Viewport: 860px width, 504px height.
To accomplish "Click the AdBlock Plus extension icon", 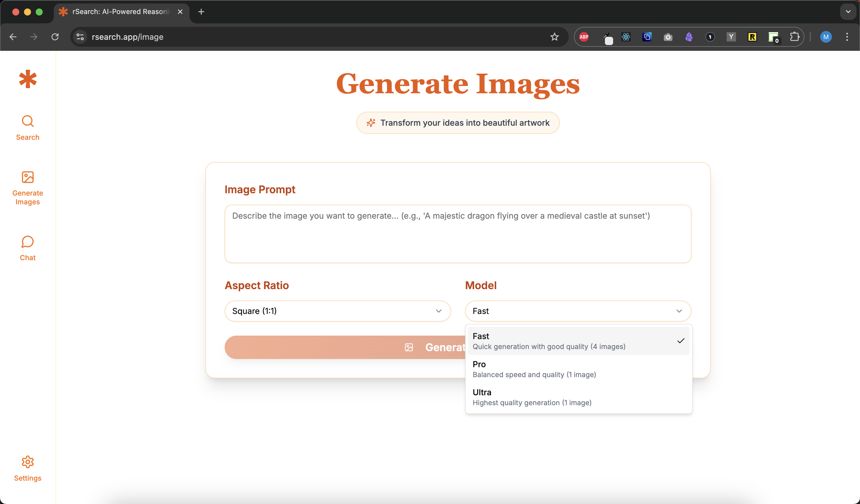I will [584, 37].
